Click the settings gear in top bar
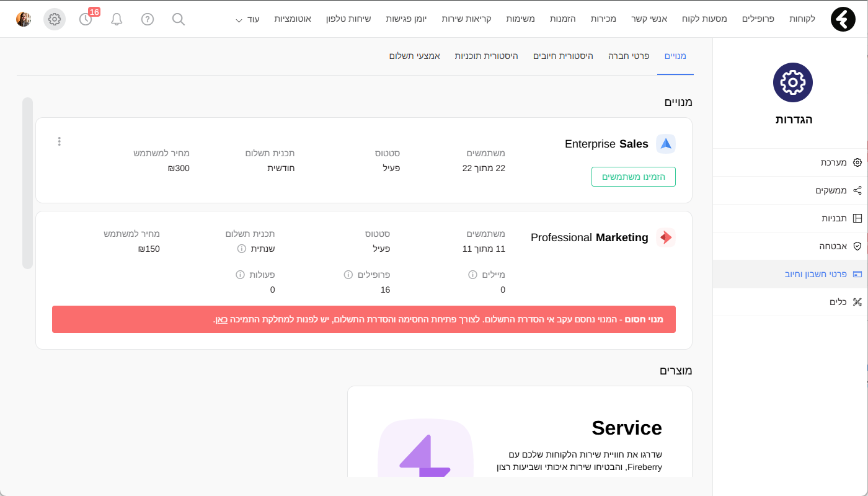The width and height of the screenshot is (868, 496). (x=55, y=19)
